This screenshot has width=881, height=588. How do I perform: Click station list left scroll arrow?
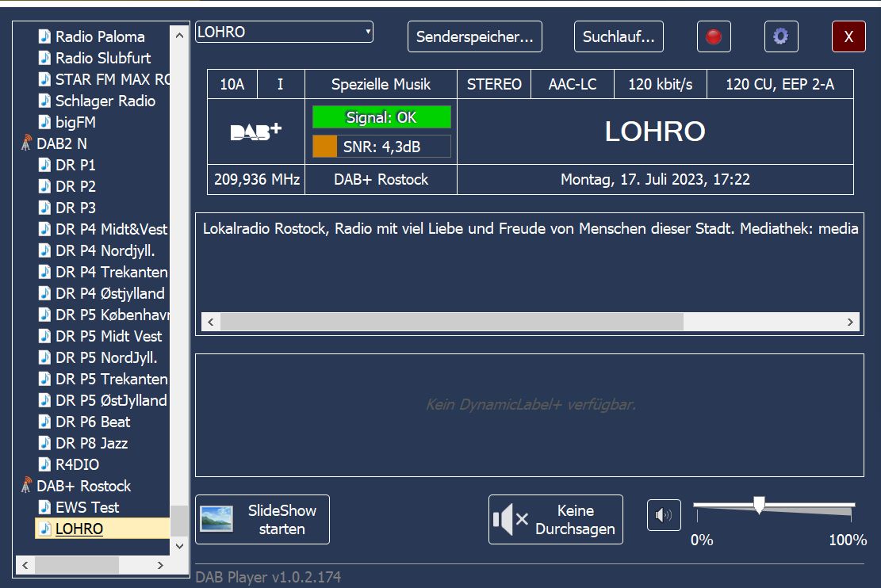(25, 565)
